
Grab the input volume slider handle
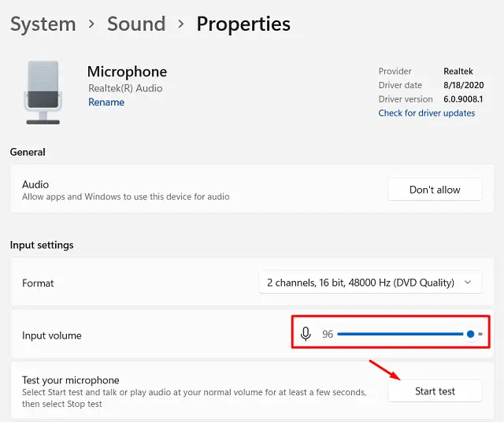click(x=470, y=335)
